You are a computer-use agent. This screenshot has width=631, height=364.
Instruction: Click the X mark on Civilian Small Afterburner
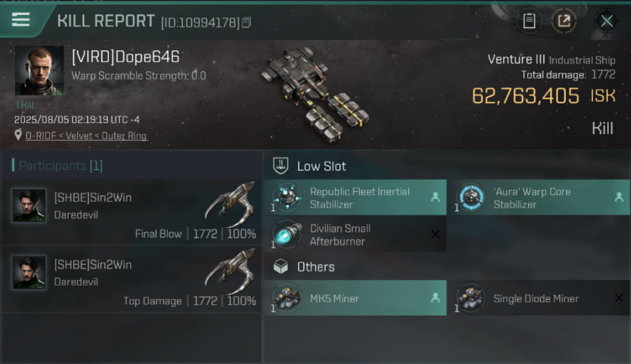tap(435, 234)
